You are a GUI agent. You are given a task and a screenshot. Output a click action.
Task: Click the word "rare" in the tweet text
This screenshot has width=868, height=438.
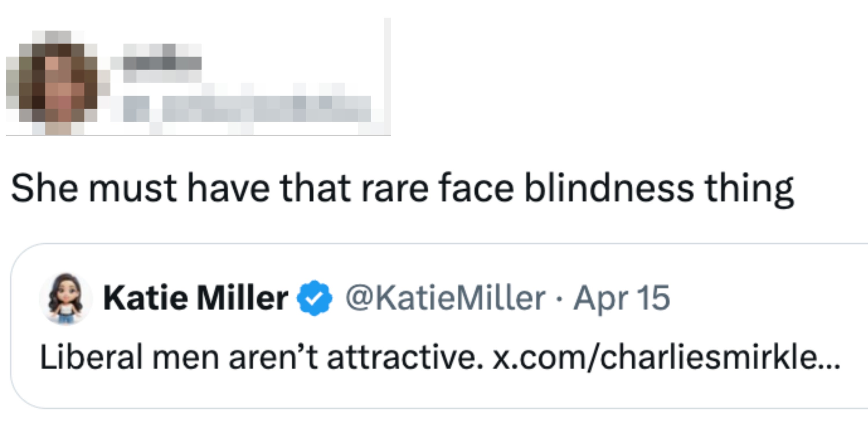click(x=395, y=188)
